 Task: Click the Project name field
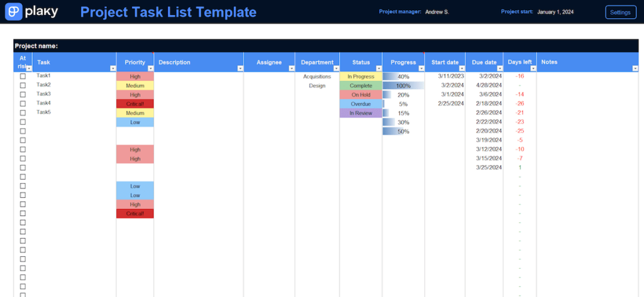tap(326, 46)
